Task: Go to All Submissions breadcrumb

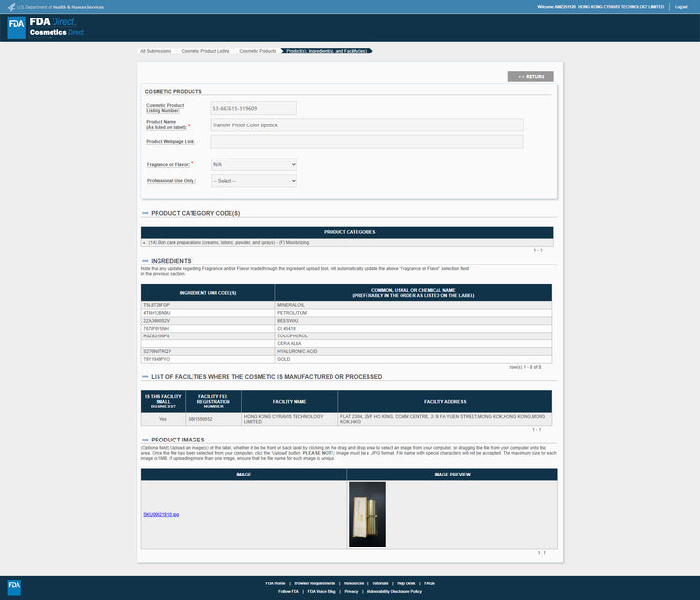Action: 156,51
